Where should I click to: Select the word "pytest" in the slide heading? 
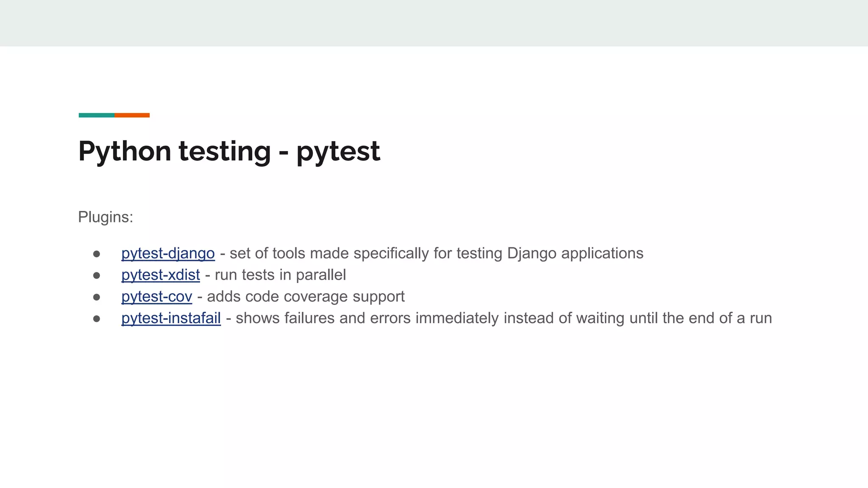click(338, 151)
